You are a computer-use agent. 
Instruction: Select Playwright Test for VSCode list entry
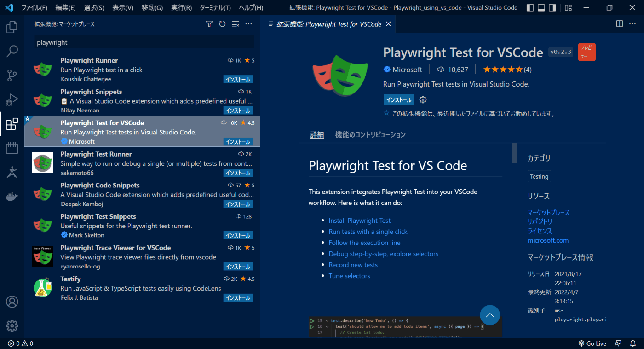[x=142, y=132]
